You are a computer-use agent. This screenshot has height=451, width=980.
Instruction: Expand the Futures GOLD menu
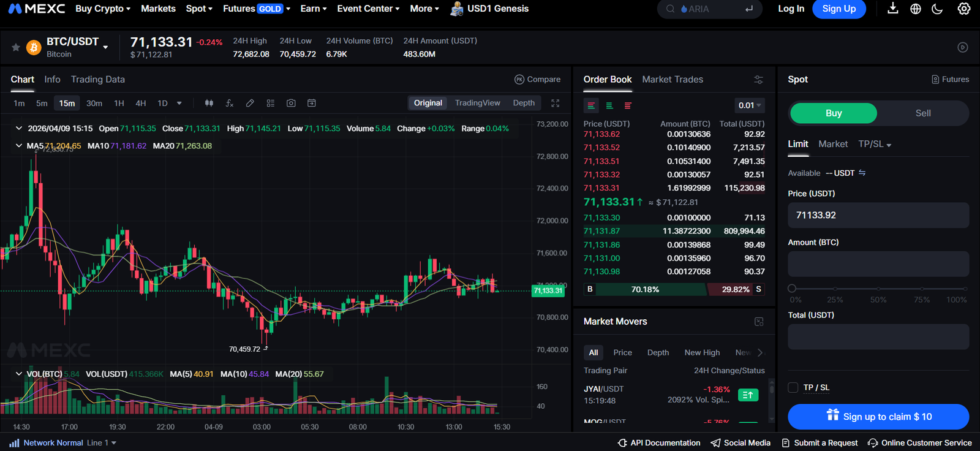(257, 9)
